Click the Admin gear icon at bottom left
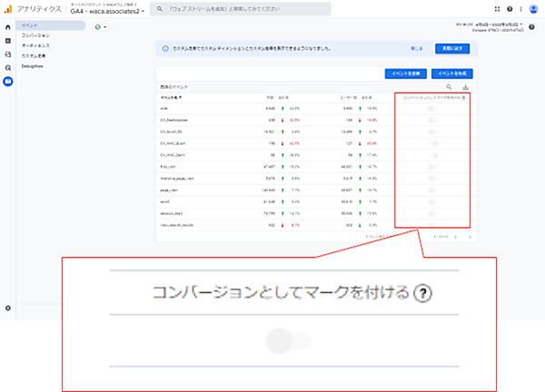 8,308
